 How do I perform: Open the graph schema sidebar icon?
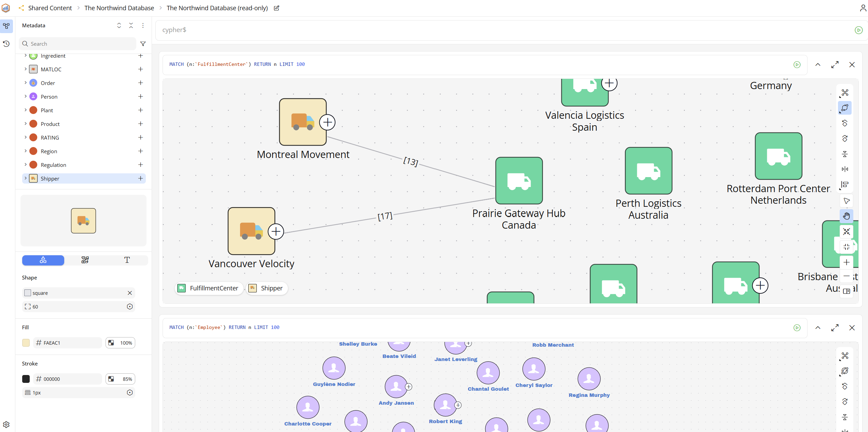point(6,26)
